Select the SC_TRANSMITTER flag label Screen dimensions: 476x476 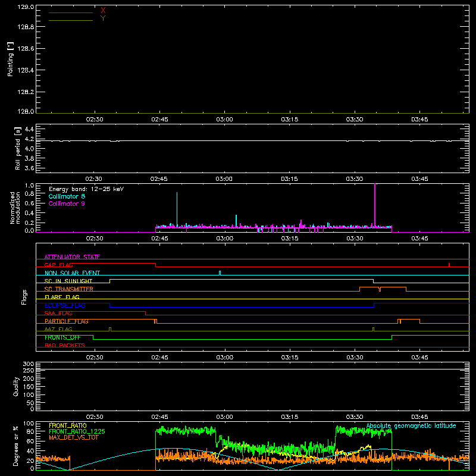(69, 289)
